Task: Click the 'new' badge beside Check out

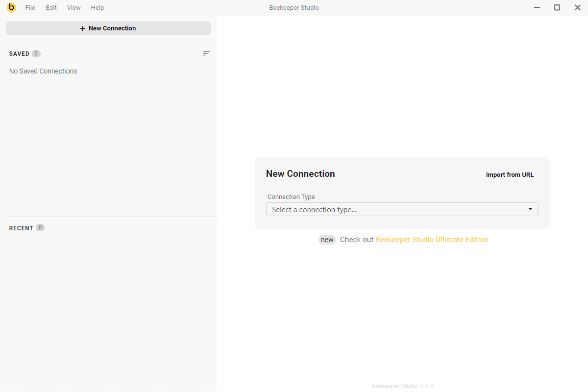Action: coord(327,240)
